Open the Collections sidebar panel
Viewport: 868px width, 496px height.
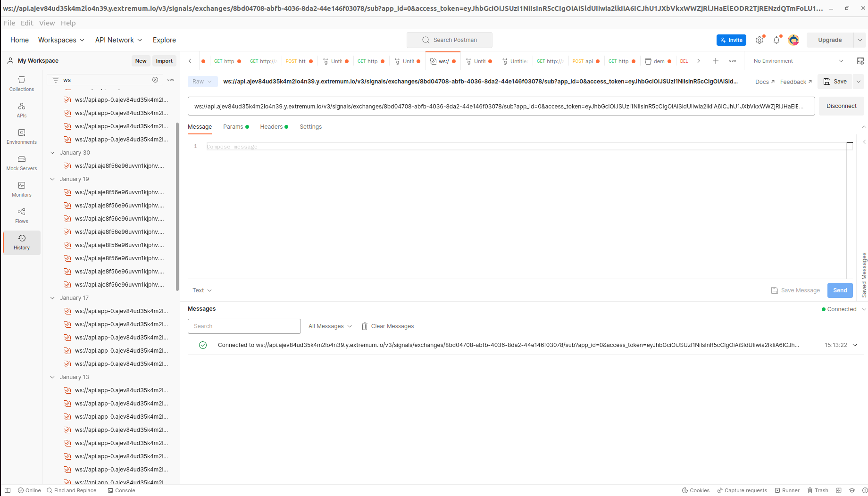21,85
